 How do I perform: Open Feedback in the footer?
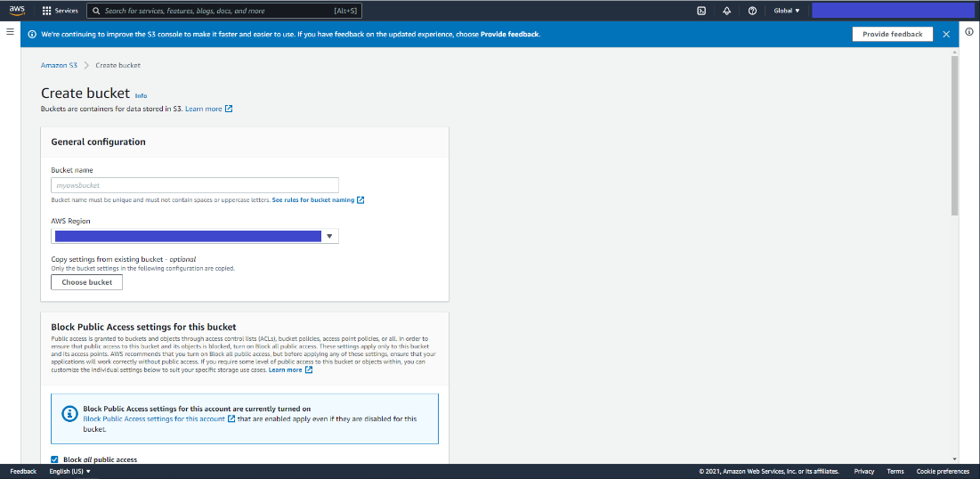[x=23, y=472]
